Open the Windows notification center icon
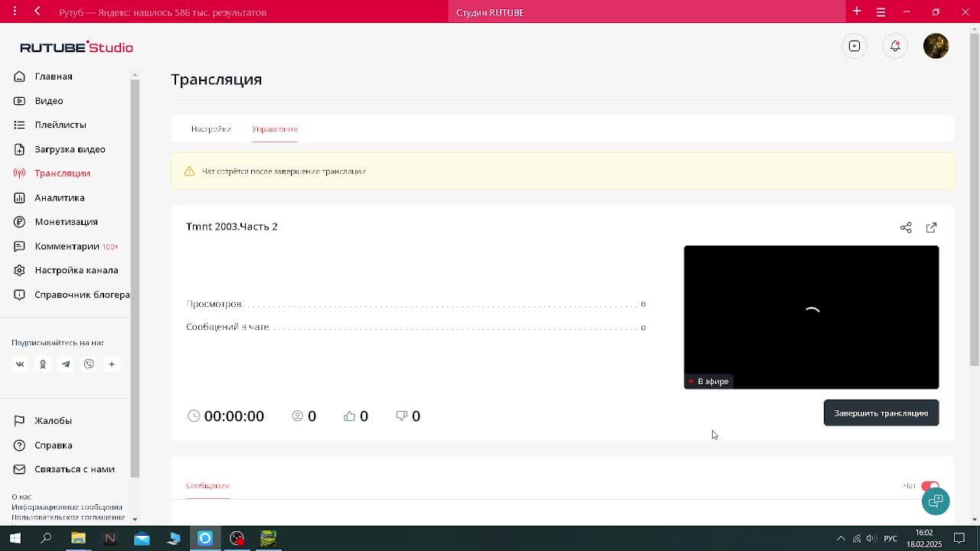Viewport: 980px width, 551px height. click(x=959, y=538)
